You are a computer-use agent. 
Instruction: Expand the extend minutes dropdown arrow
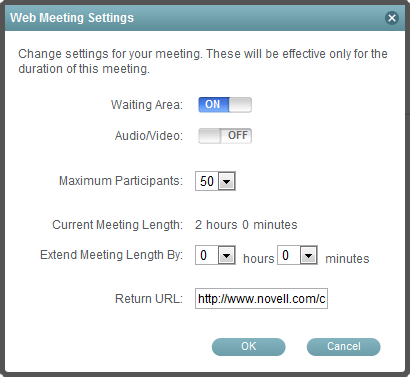[309, 256]
